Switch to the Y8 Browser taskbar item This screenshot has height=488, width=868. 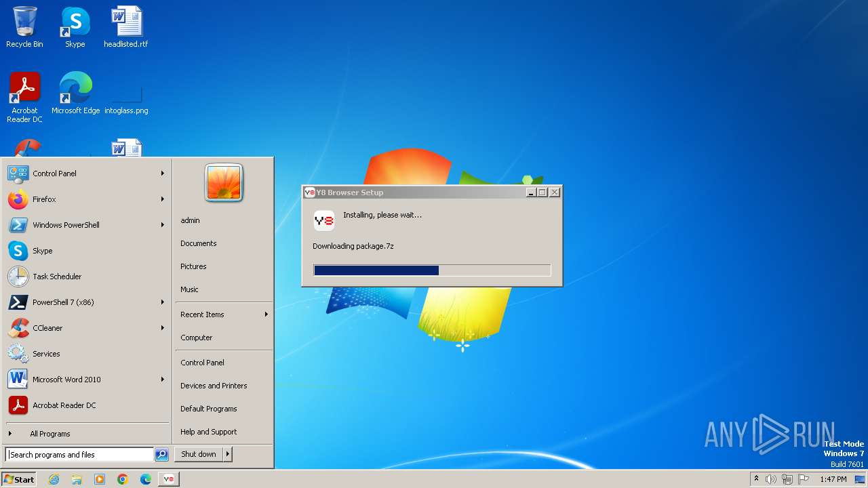click(x=169, y=479)
